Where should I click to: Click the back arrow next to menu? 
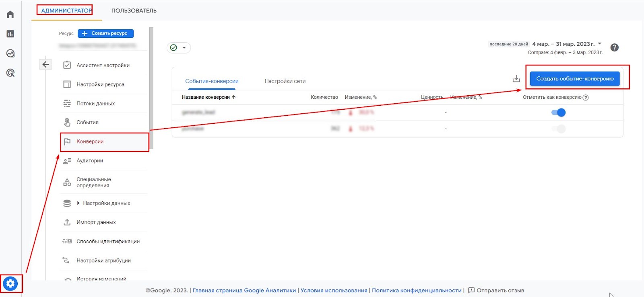(46, 64)
